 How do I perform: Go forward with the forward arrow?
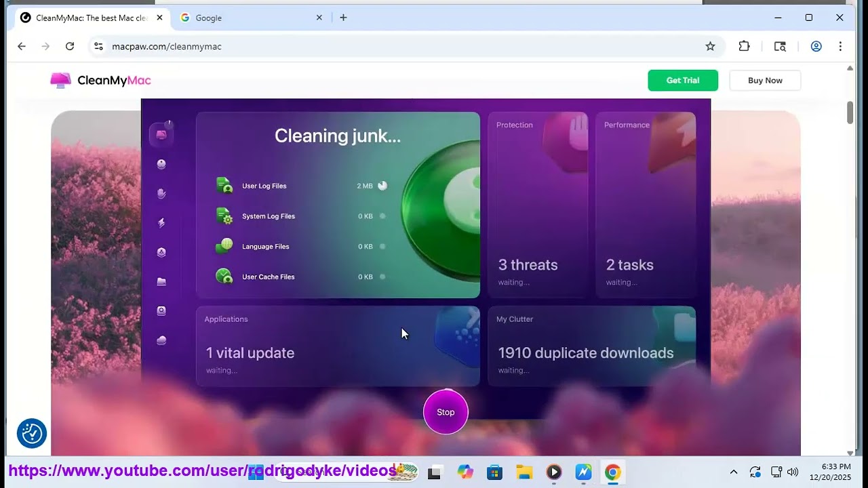point(45,46)
